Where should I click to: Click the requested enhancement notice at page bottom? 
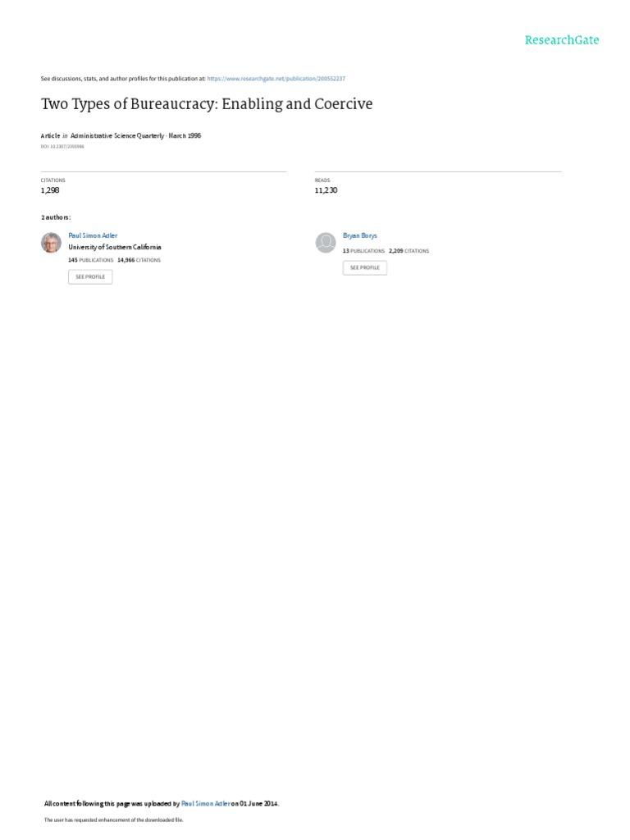pos(113,820)
